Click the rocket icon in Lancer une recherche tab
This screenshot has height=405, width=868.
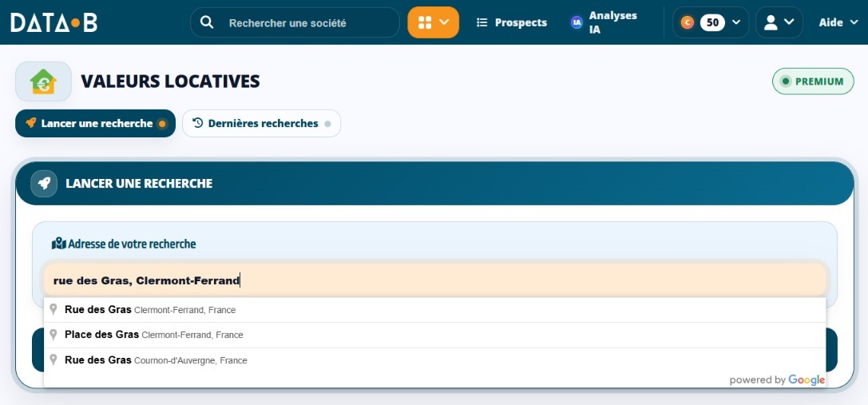31,123
